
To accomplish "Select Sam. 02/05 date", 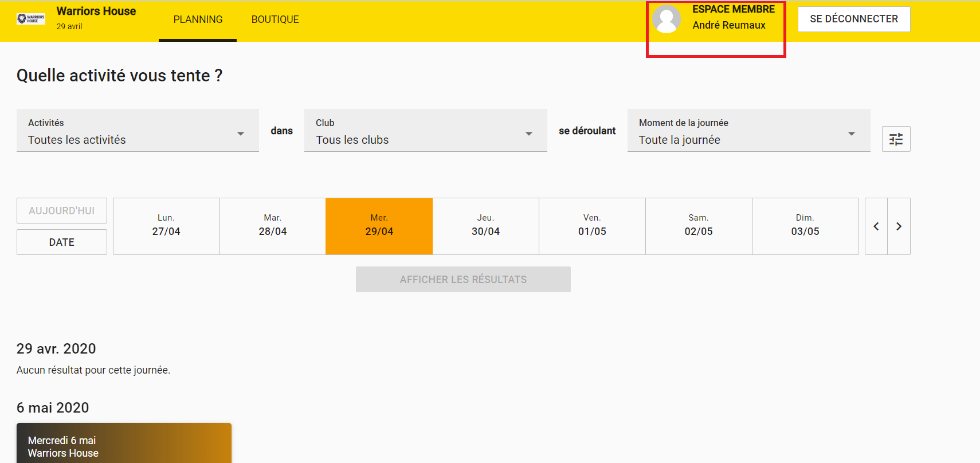I will [x=699, y=226].
